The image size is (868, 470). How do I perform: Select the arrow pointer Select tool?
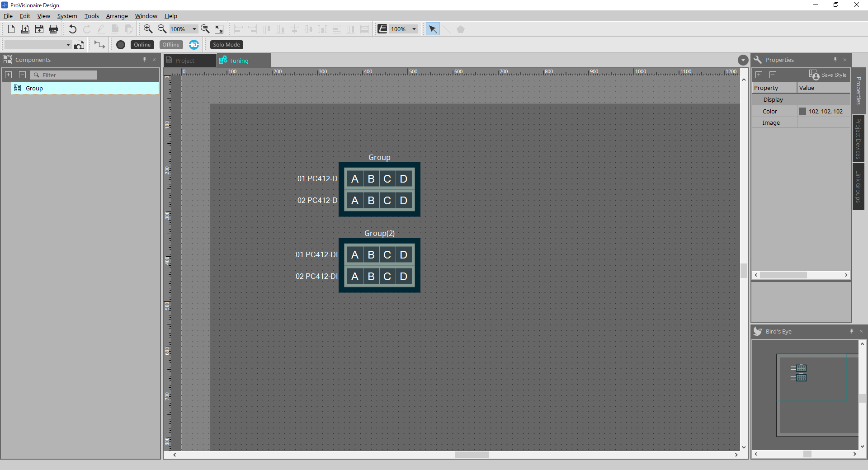pos(433,29)
